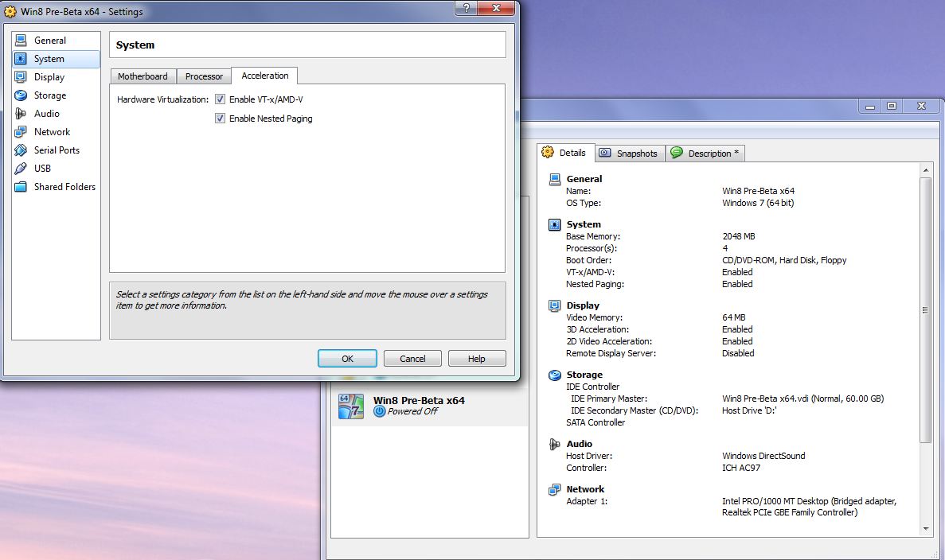Viewport: 945px width, 560px height.
Task: Minimize the VirtualBox Manager window
Action: pyautogui.click(x=869, y=106)
